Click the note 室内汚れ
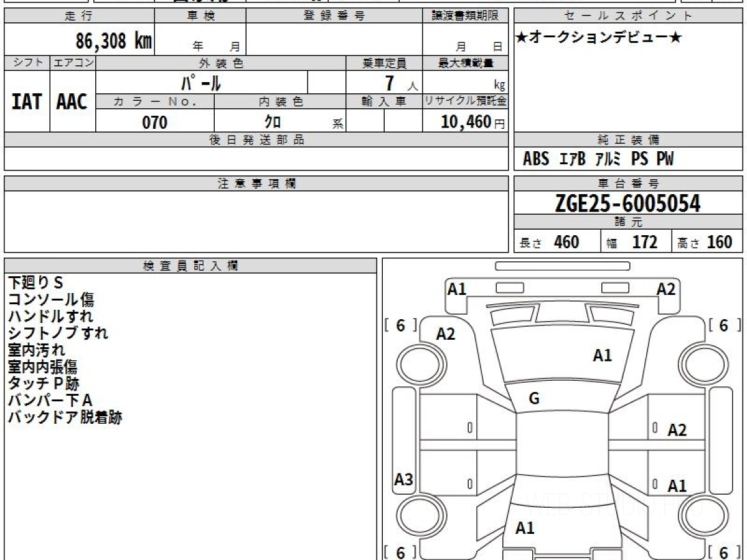Viewport: 747px width, 560px height. pyautogui.click(x=36, y=350)
